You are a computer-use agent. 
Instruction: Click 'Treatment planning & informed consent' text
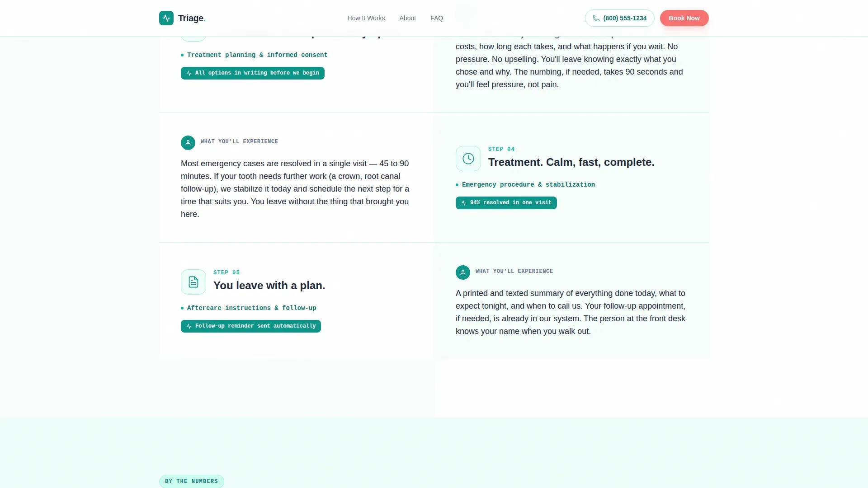tap(257, 55)
